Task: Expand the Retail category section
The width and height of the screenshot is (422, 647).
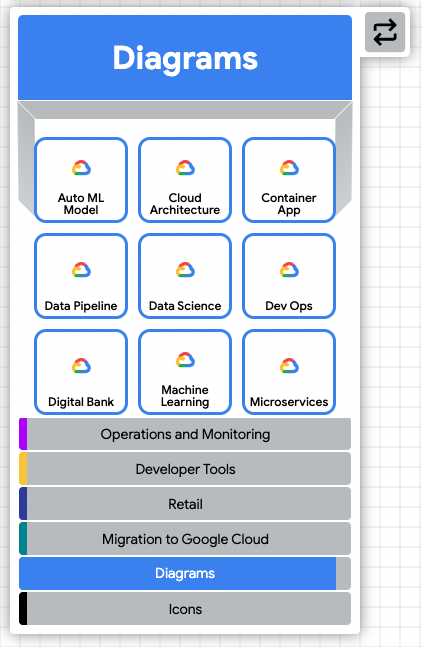Action: point(185,504)
